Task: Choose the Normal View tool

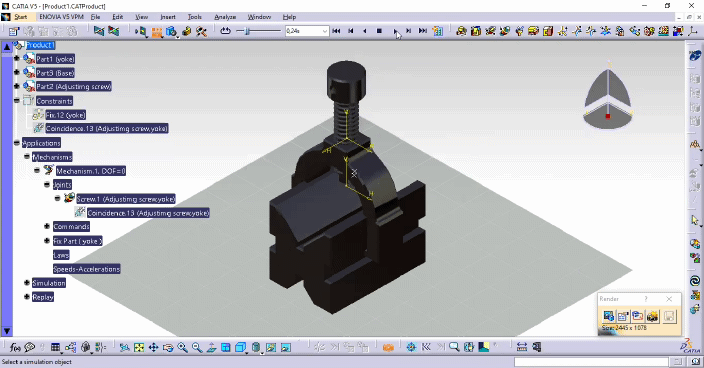Action: tap(211, 347)
